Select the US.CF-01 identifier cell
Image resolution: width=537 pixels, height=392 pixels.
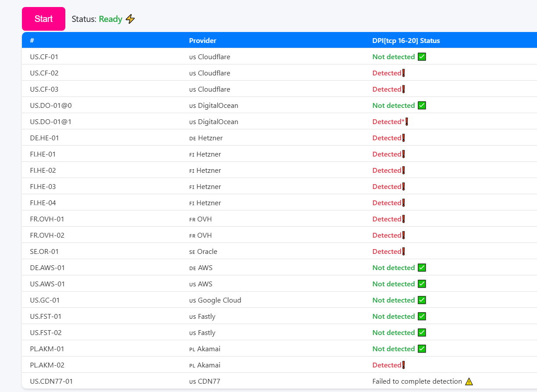tap(44, 57)
